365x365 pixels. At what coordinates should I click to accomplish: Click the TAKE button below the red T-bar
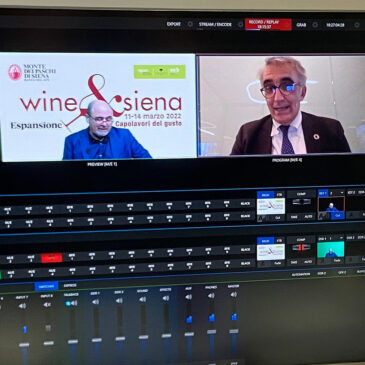(294, 262)
